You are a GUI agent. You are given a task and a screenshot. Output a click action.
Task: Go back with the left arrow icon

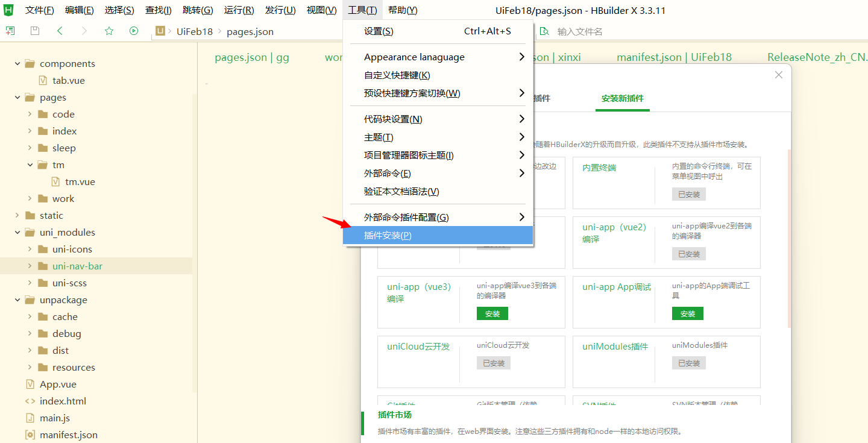pos(60,31)
